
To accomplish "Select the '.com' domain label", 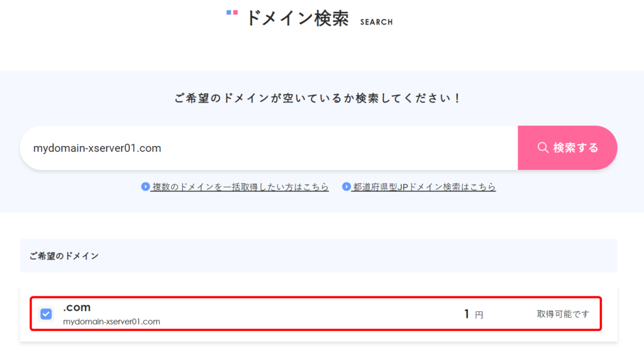I will (77, 307).
